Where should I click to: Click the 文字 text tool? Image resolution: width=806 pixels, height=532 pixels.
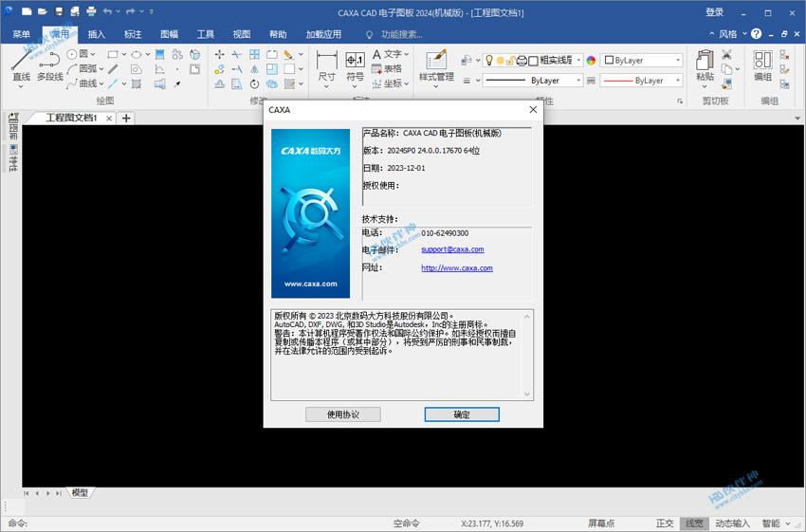click(x=390, y=54)
